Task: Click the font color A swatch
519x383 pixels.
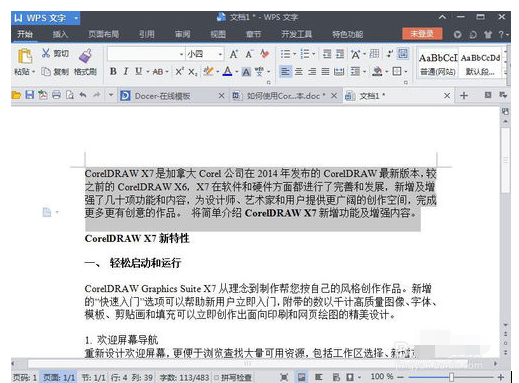Action: click(227, 71)
